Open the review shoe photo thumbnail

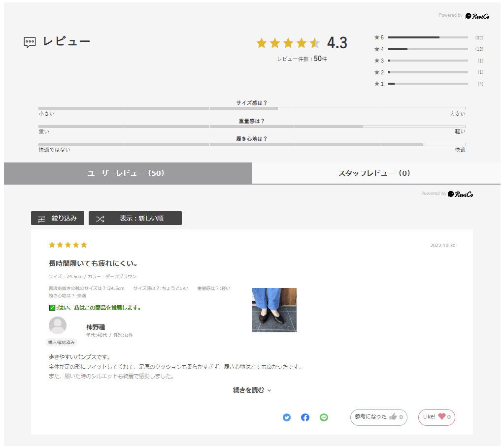[274, 310]
